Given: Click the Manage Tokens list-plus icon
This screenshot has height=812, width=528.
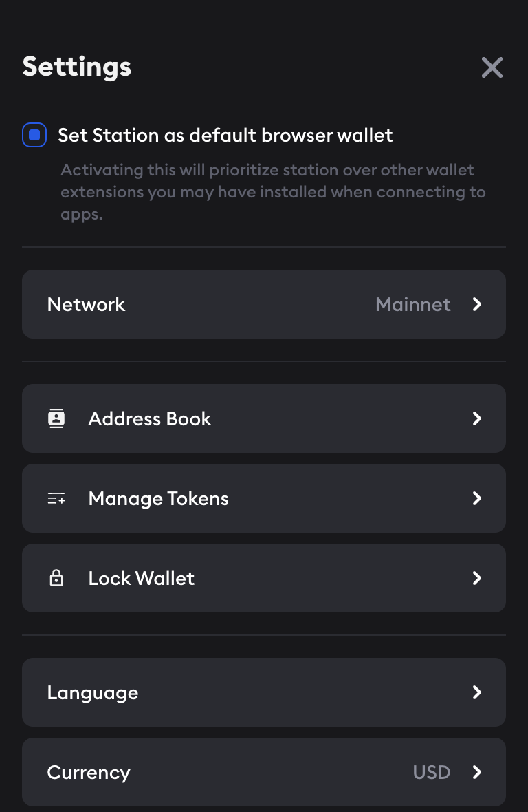Looking at the screenshot, I should click(56, 498).
